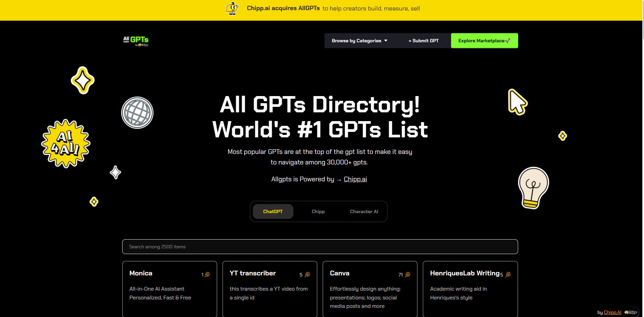Open Explore Marketplace button
This screenshot has height=317, width=644.
[484, 41]
